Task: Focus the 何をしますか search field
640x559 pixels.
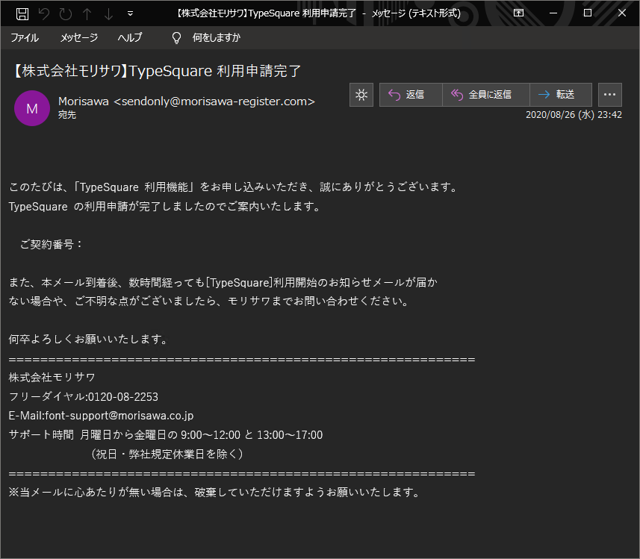Action: (x=216, y=38)
